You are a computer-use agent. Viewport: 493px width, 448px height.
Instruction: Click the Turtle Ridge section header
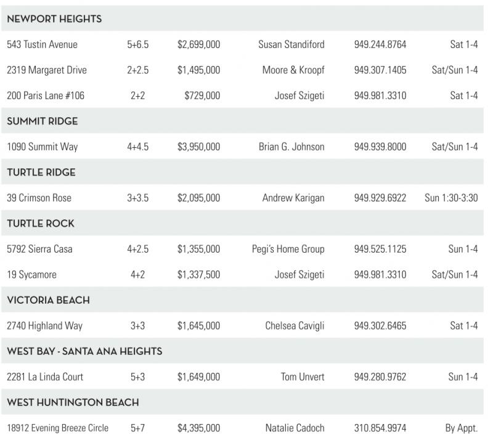(41, 173)
